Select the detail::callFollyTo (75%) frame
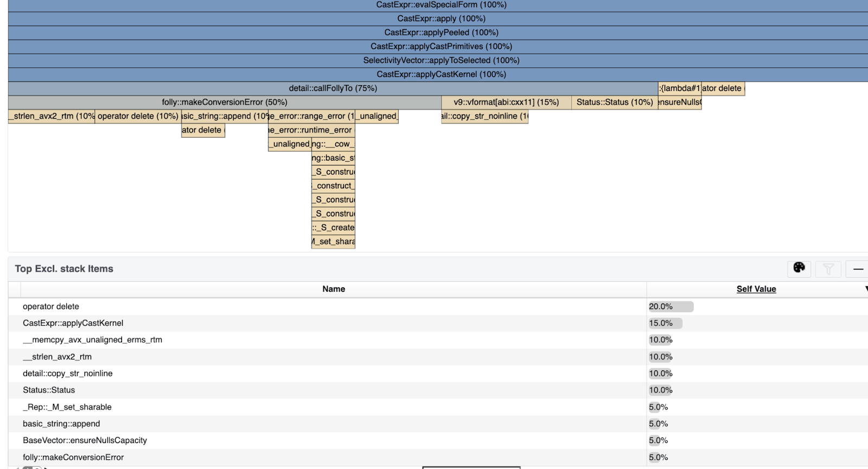868x469 pixels. tap(333, 88)
